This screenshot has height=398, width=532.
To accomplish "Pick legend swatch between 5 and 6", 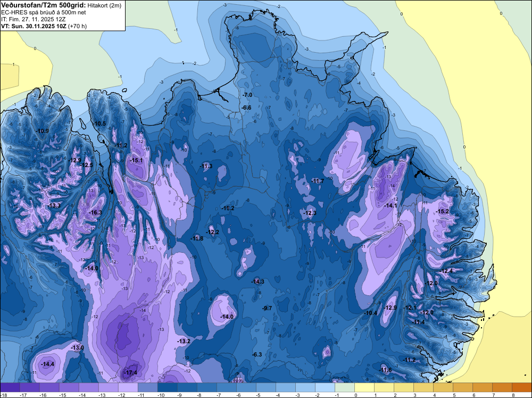I will 462,387.
